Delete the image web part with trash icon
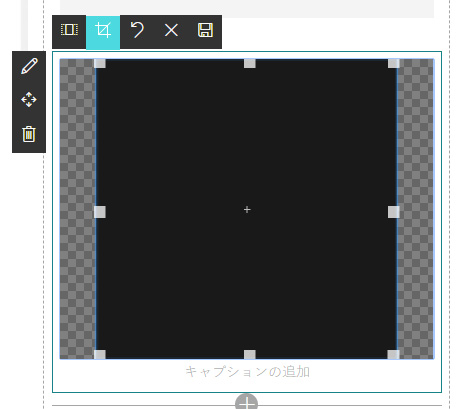The width and height of the screenshot is (456, 409). pyautogui.click(x=29, y=134)
